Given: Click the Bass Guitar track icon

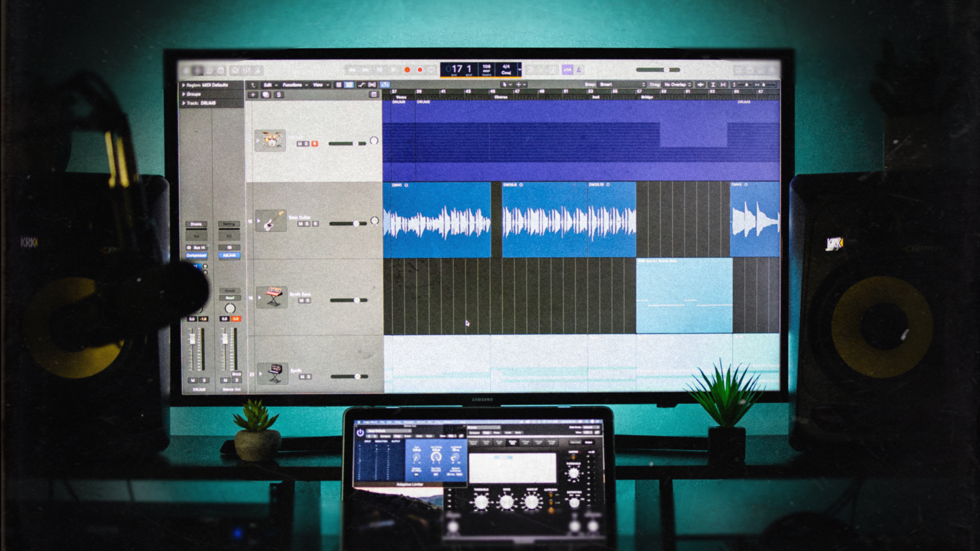Looking at the screenshot, I should [271, 221].
